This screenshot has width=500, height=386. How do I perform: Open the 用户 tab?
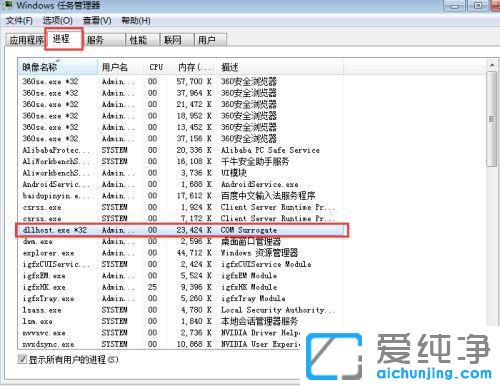(210, 40)
